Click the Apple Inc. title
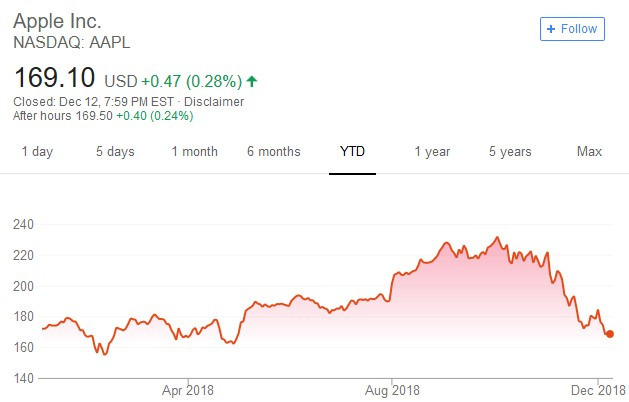 point(57,21)
